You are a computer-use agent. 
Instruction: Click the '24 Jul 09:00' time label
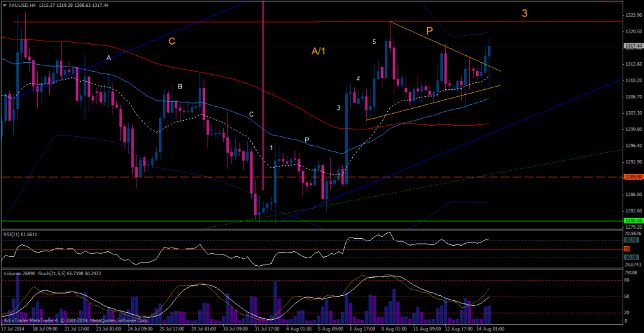pyautogui.click(x=140, y=329)
